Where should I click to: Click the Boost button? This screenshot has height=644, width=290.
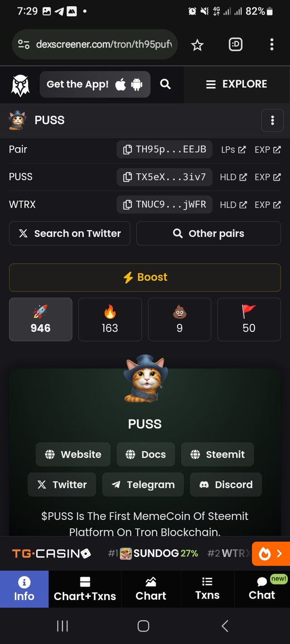click(x=145, y=277)
